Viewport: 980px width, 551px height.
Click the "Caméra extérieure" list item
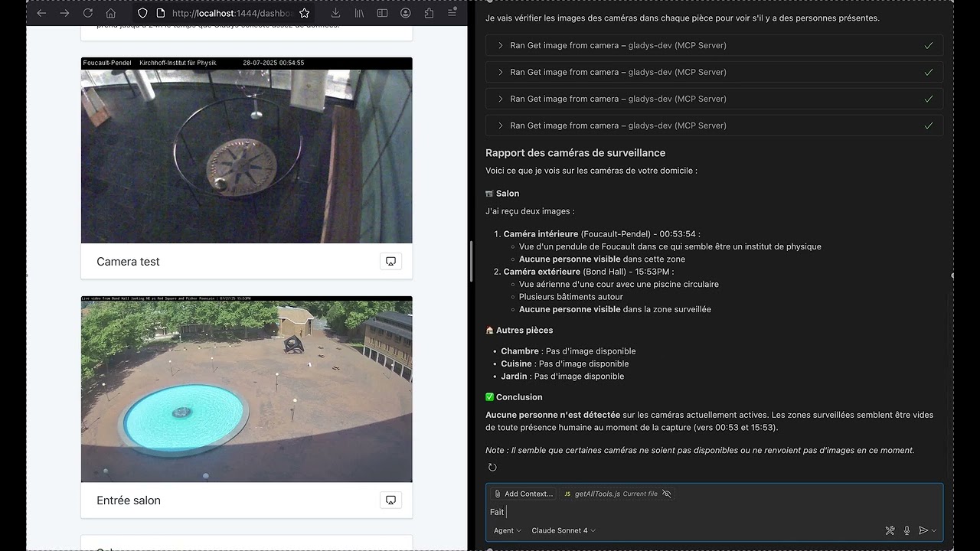pyautogui.click(x=589, y=272)
